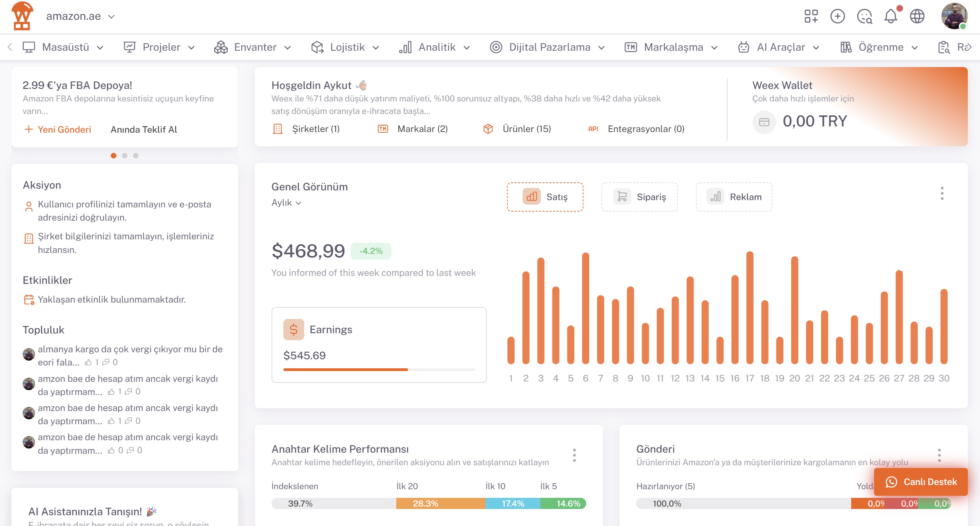This screenshot has height=526, width=980.
Task: Open the Envanter menu item
Action: pos(252,47)
